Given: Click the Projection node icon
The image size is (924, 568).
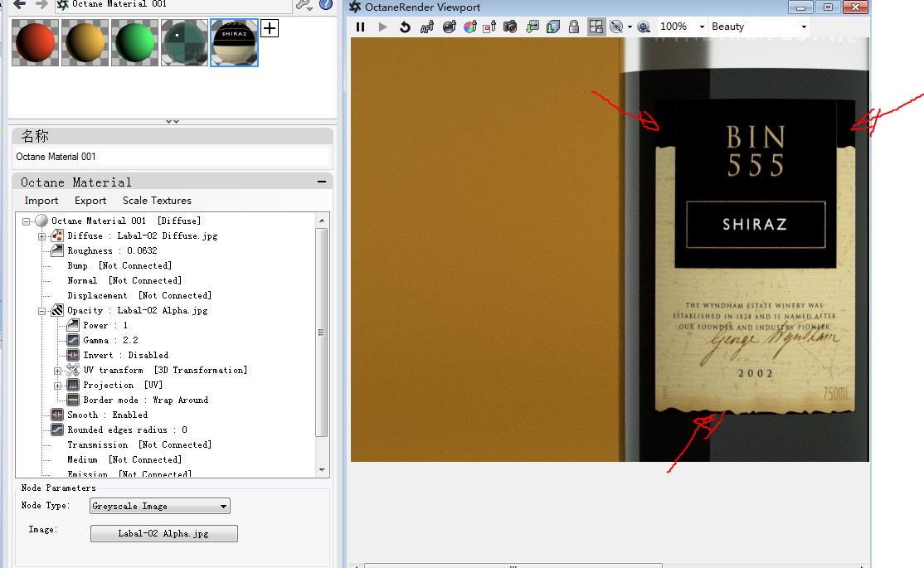Looking at the screenshot, I should tap(73, 385).
